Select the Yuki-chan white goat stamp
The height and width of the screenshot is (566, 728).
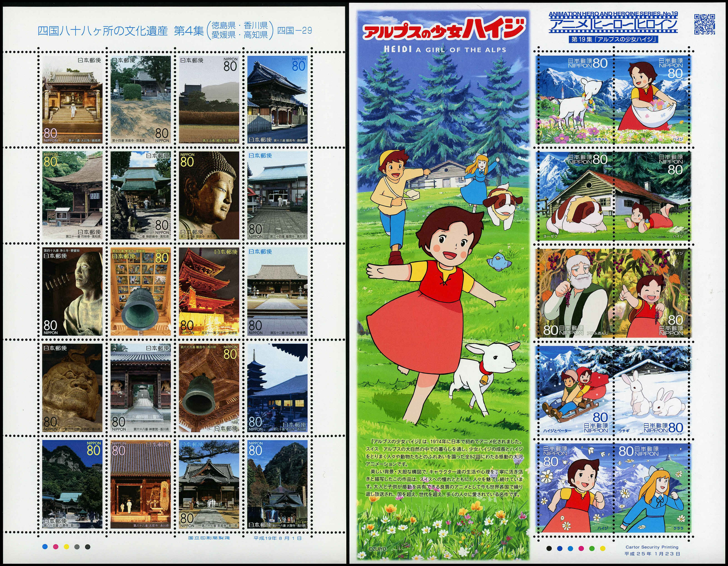click(x=575, y=99)
